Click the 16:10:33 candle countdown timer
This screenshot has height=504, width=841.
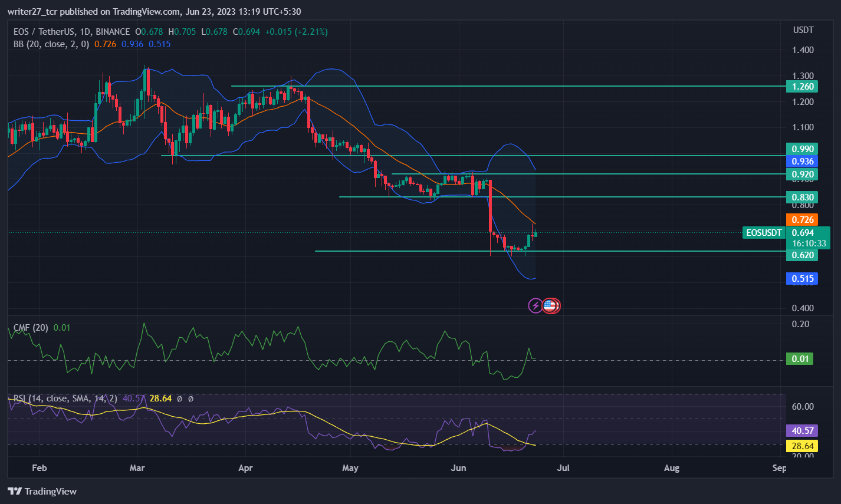[x=809, y=243]
